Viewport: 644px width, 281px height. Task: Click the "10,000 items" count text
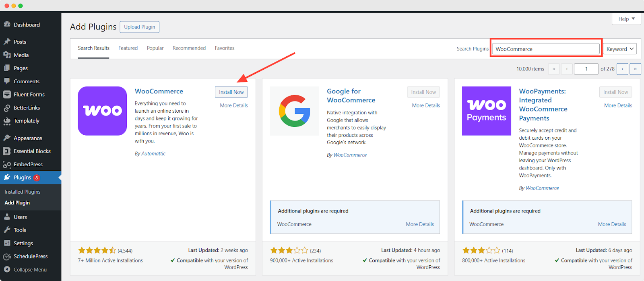coord(530,69)
